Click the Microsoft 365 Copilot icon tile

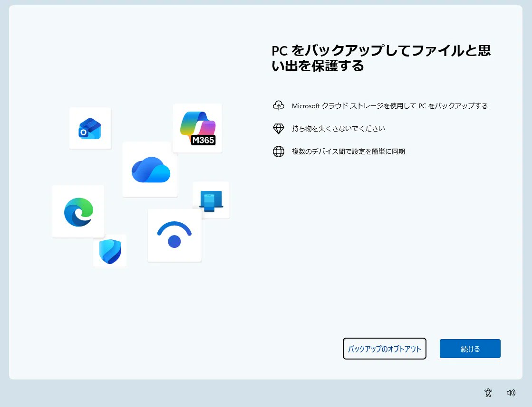[x=197, y=128]
